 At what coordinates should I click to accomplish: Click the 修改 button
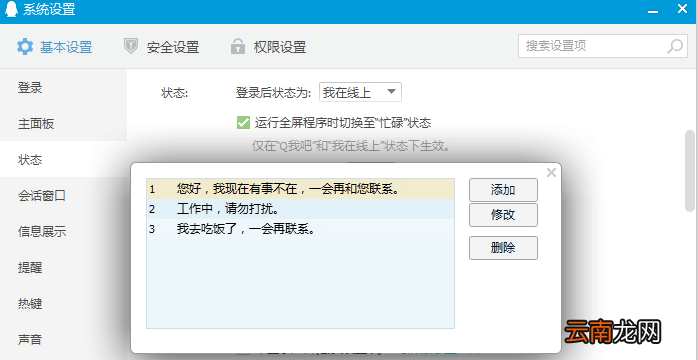coord(503,215)
